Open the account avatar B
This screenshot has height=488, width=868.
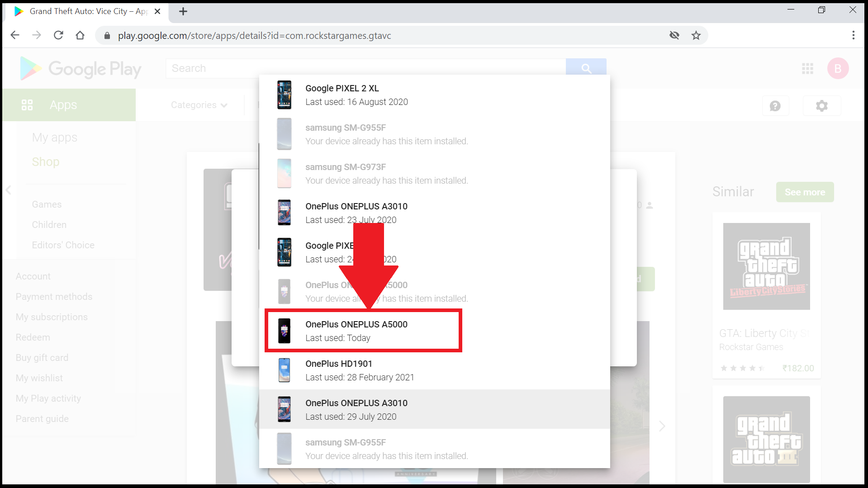pos(838,69)
